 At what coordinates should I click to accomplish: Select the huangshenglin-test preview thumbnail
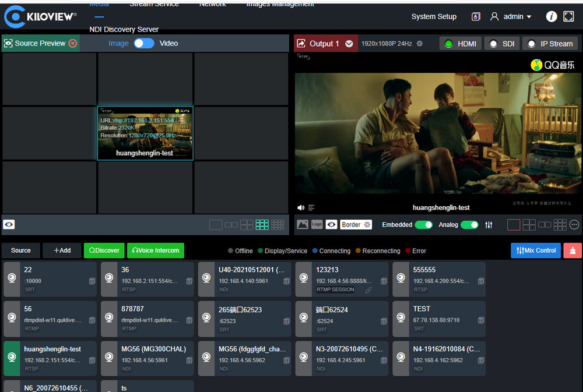point(145,133)
